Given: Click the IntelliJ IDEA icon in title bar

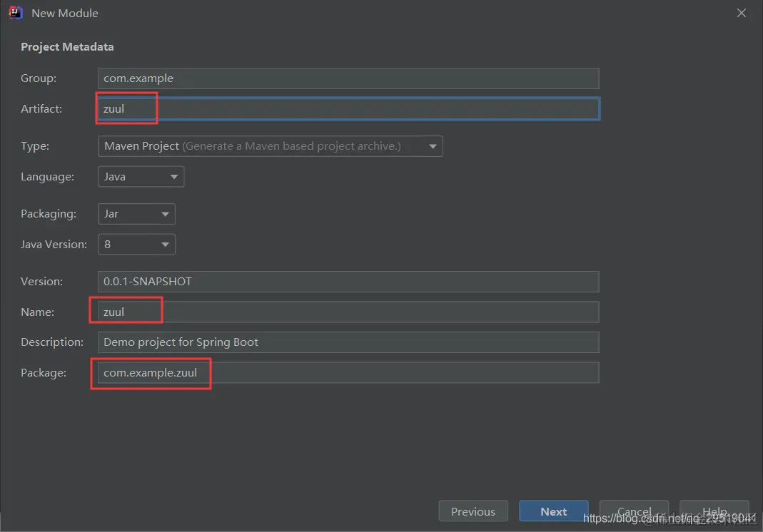Looking at the screenshot, I should (x=16, y=13).
